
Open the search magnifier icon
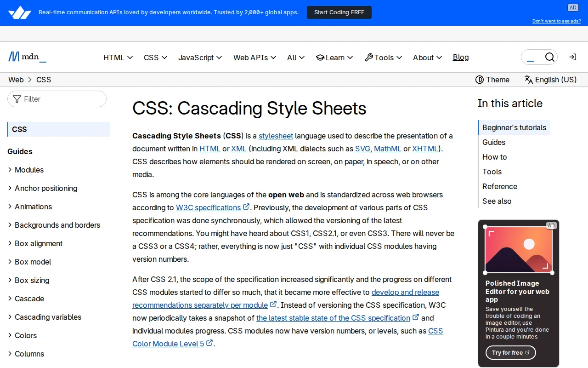click(550, 57)
